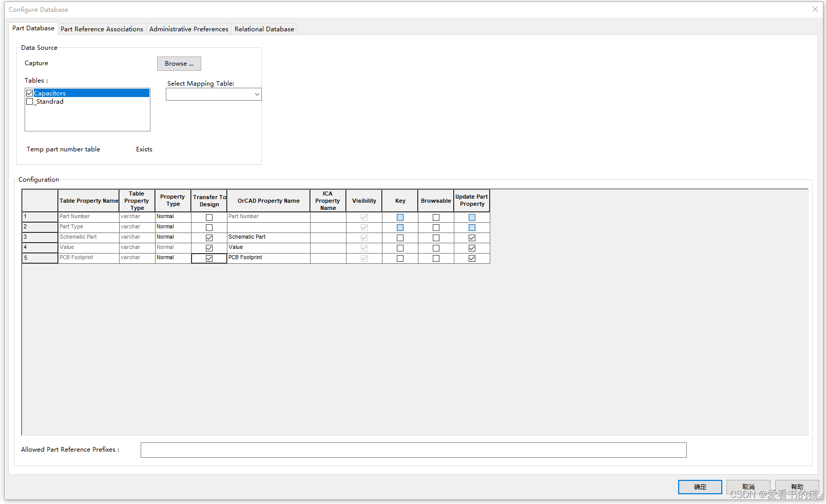This screenshot has height=504, width=826.
Task: Enable Browsable for Schematic Part
Action: 435,237
